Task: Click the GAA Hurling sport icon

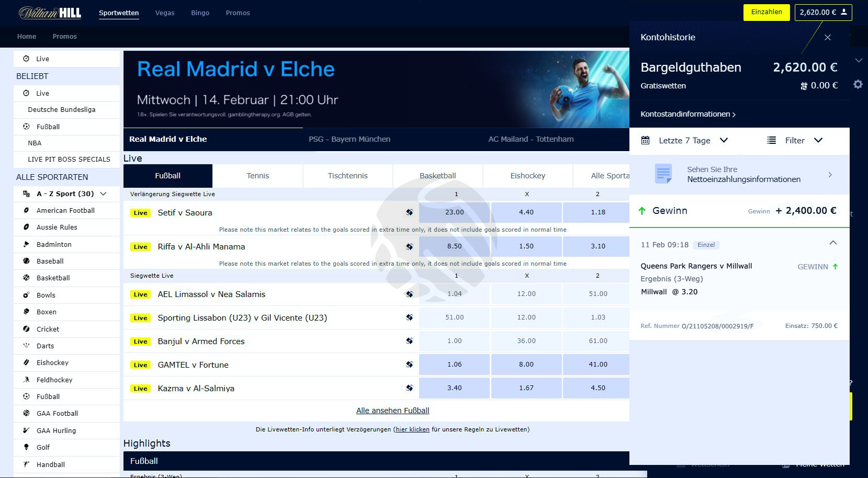Action: (x=26, y=430)
